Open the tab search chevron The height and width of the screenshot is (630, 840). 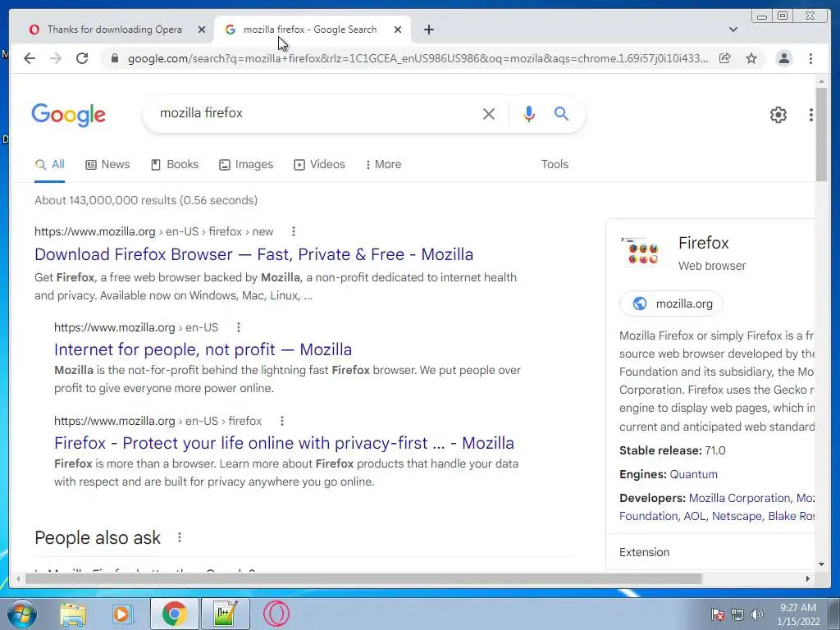(x=733, y=30)
